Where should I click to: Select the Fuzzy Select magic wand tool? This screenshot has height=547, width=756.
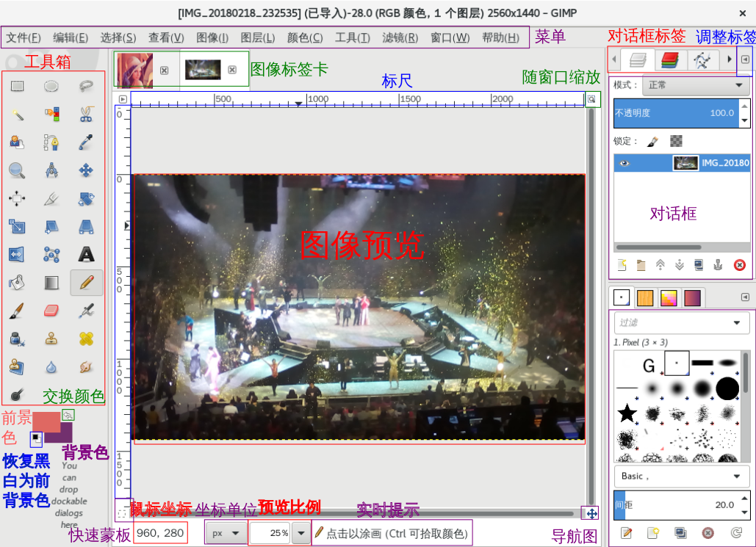click(x=17, y=114)
